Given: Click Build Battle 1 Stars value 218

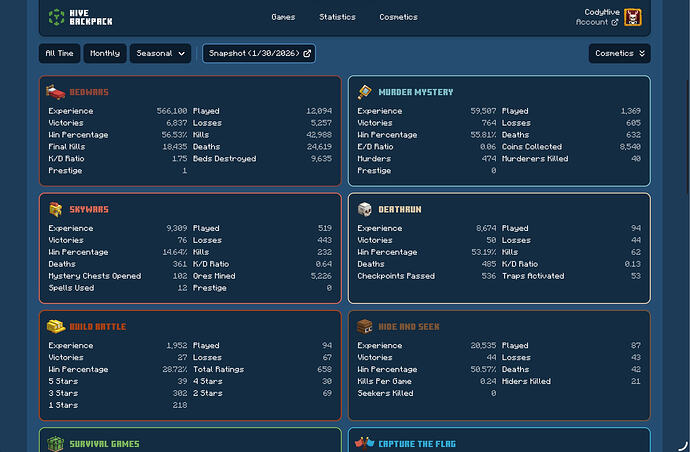Looking at the screenshot, I should (180, 405).
